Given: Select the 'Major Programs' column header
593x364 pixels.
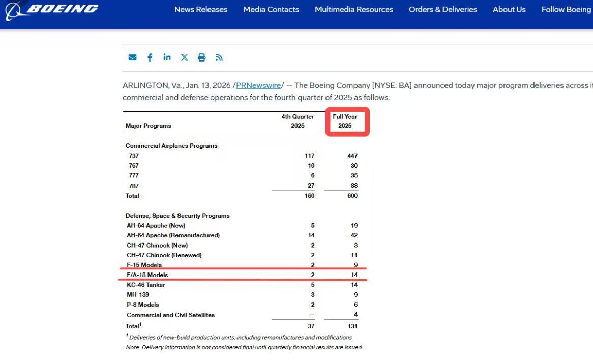Looking at the screenshot, I should tap(149, 126).
